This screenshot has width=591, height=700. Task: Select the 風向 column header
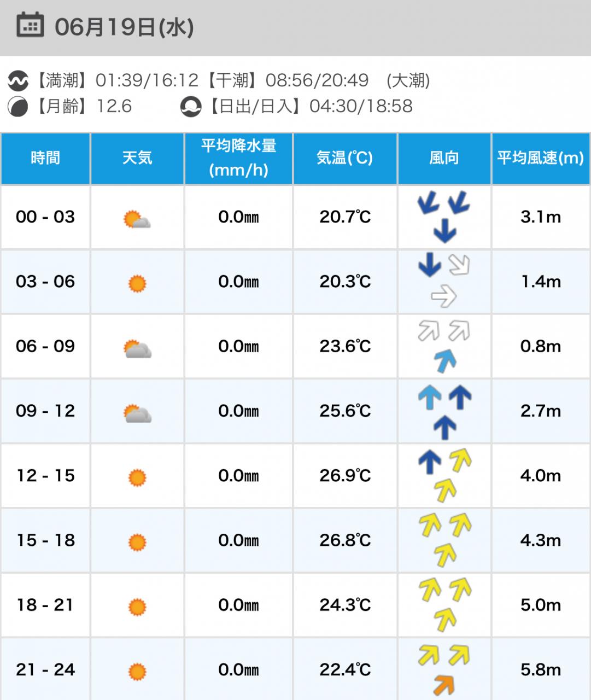444,158
